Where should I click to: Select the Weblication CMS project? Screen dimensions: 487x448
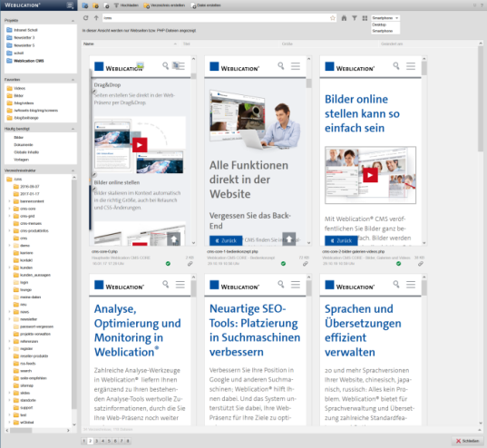pos(28,61)
